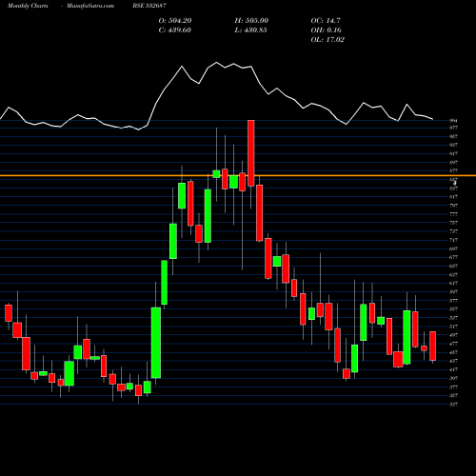The width and height of the screenshot is (476, 476).
Task: Click the 'OL: 17.02' reading
Action: point(327,40)
